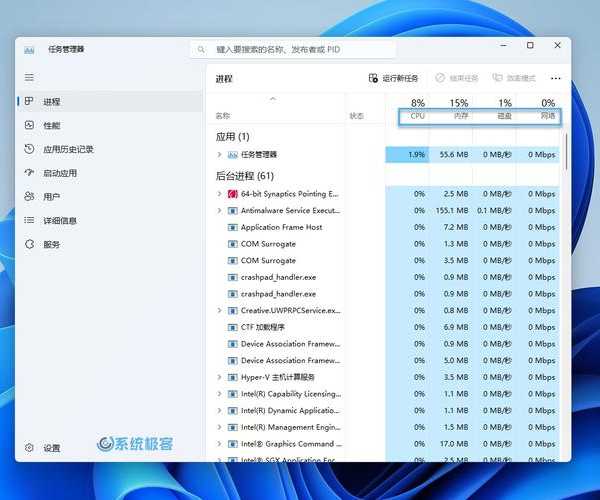Screen dimensions: 600x500
Task: Sort by the 磁盘 column header
Action: click(504, 116)
